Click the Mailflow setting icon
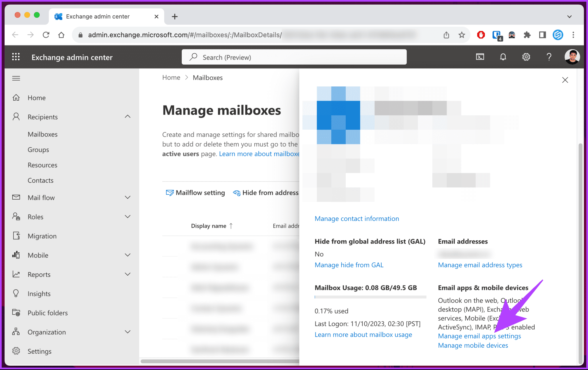The image size is (588, 370). pos(170,192)
